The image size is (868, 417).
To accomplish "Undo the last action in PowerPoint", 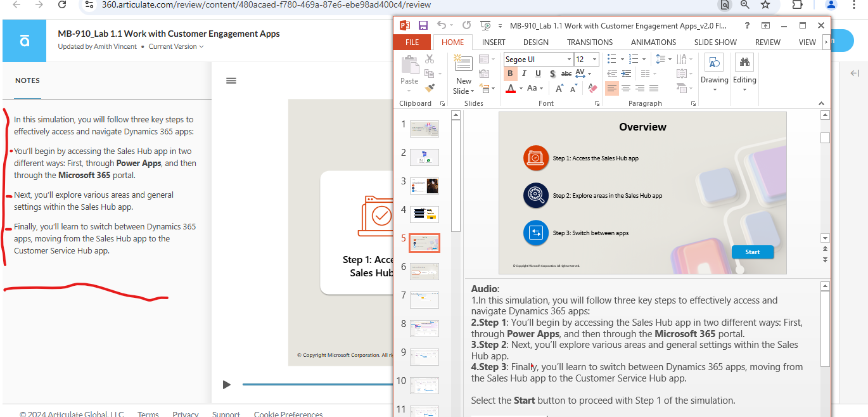I will tap(442, 25).
